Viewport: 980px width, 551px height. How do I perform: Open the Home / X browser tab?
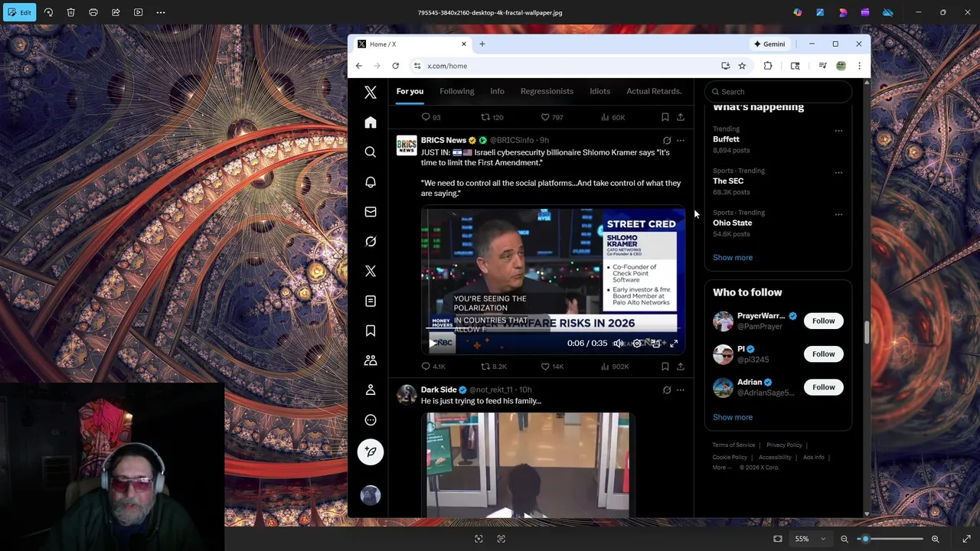click(x=411, y=44)
